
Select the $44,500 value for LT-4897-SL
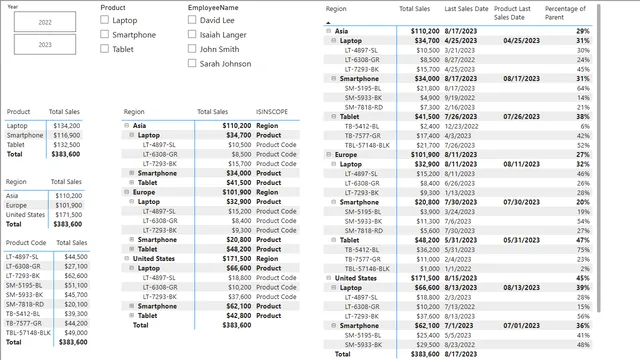tap(76, 257)
